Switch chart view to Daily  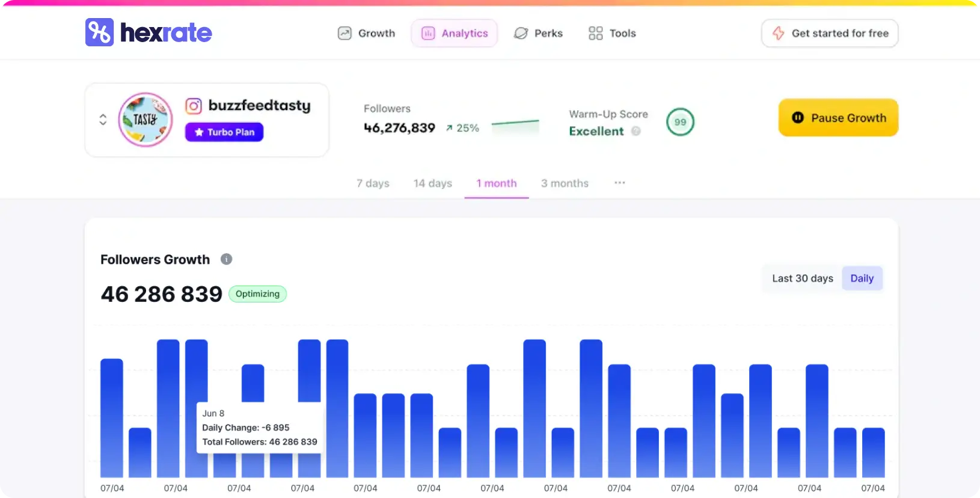pyautogui.click(x=862, y=278)
